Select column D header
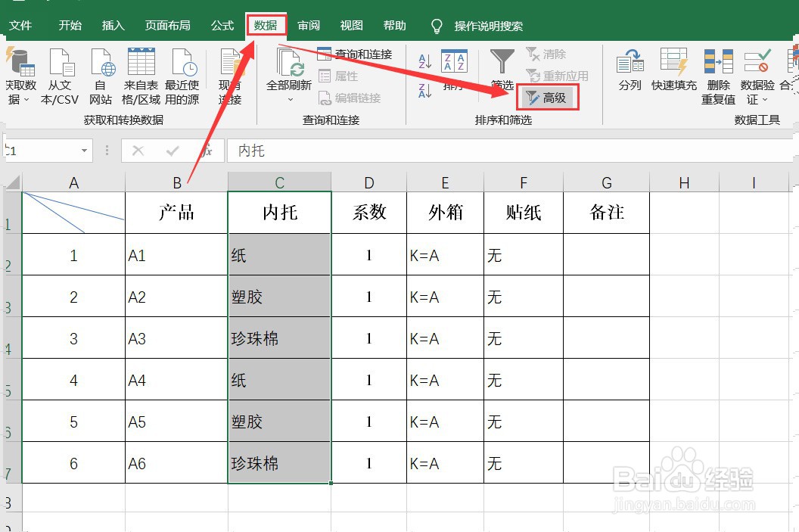The image size is (799, 532). tap(369, 182)
